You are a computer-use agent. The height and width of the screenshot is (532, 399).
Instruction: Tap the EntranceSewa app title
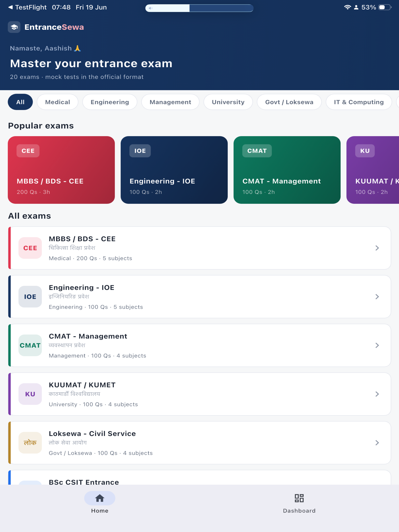[x=54, y=27]
